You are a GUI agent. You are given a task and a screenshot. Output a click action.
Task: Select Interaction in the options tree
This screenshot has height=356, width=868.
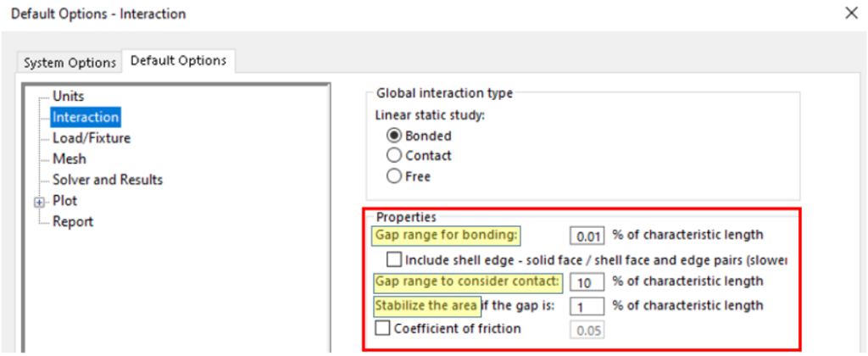(x=85, y=117)
